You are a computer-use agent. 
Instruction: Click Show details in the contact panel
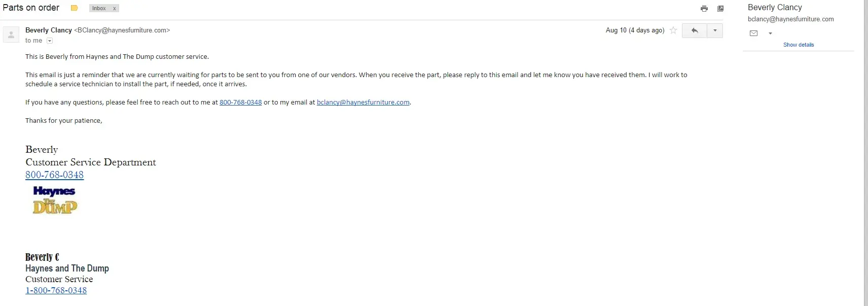coord(799,45)
